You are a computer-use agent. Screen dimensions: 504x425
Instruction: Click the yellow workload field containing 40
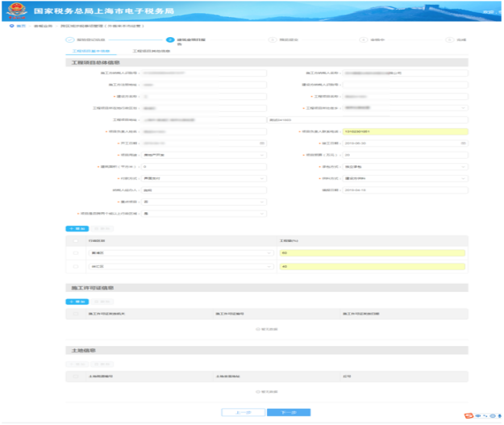(373, 266)
